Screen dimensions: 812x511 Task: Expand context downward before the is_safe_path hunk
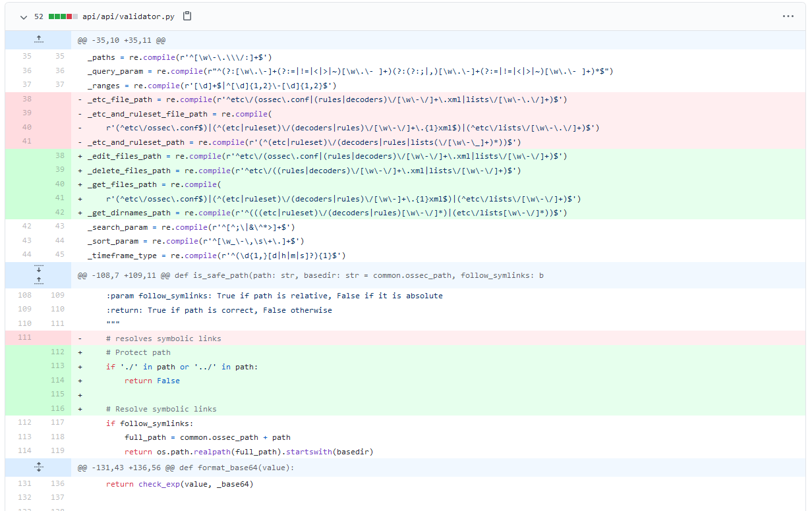tap(38, 270)
